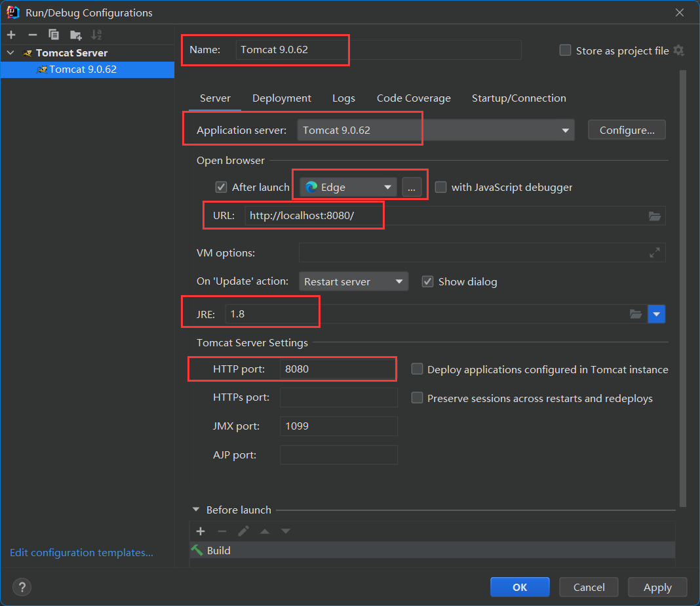Click the HTTPs port field
The width and height of the screenshot is (700, 606).
[338, 397]
